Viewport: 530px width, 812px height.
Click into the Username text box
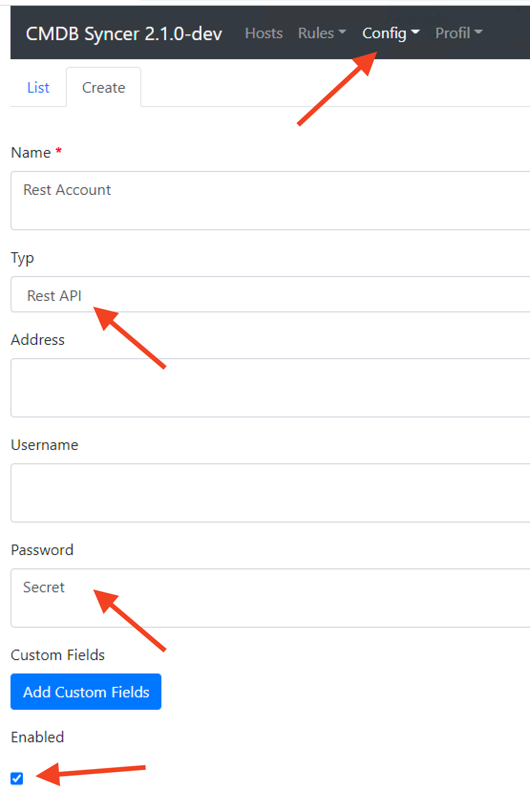pyautogui.click(x=270, y=493)
